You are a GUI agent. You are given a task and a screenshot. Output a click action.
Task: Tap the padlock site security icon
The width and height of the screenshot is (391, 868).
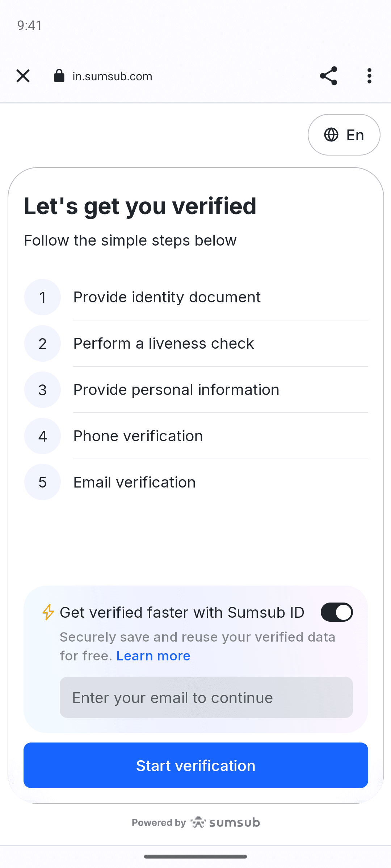coord(59,76)
